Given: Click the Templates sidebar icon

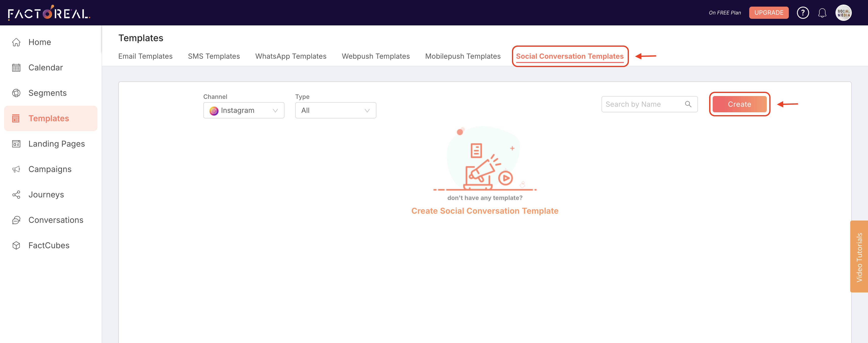Looking at the screenshot, I should [x=16, y=118].
